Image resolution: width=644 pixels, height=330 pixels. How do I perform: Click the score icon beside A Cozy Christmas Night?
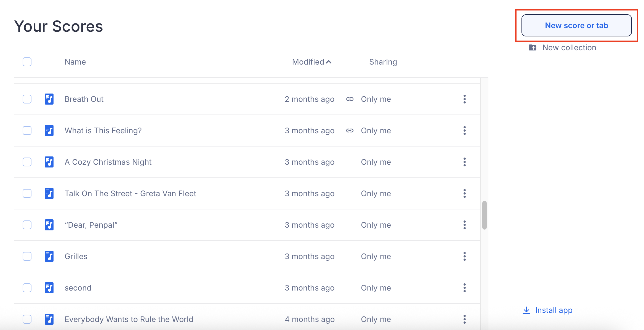click(x=49, y=162)
